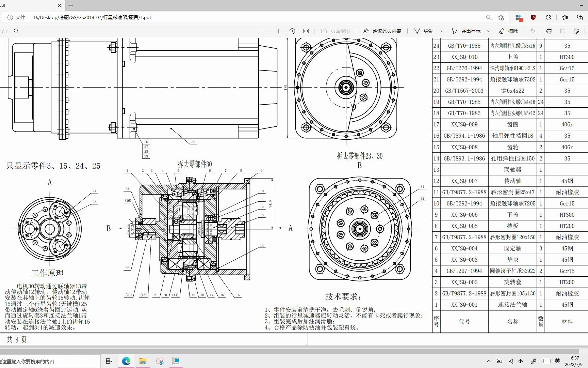
Task: Open battery status in system tray
Action: pyautogui.click(x=499, y=361)
